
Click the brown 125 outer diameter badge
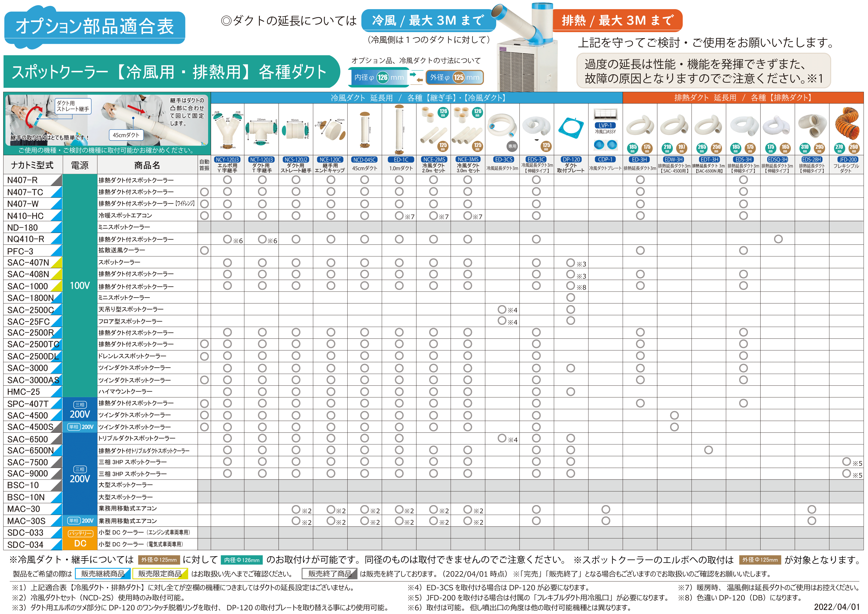click(458, 77)
